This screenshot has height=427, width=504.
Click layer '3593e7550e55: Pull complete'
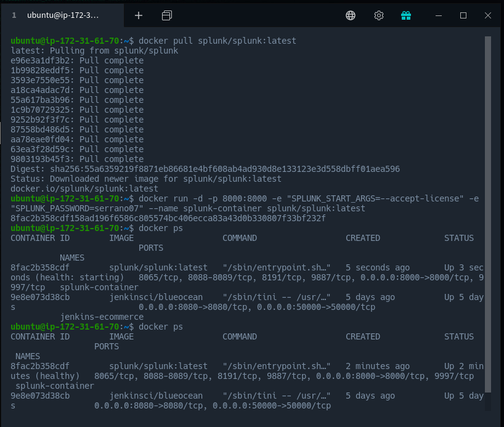(x=77, y=80)
